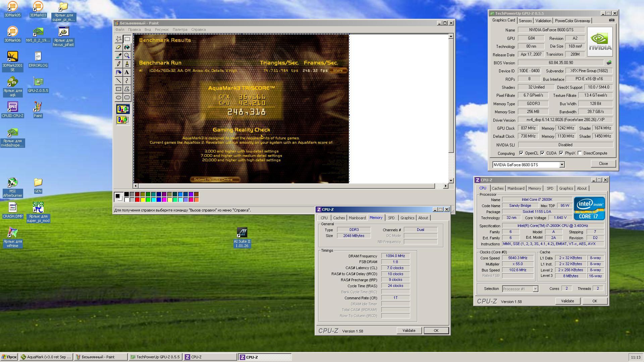Pick the red color swatch in palette
The height and width of the screenshot is (362, 644).
point(137,200)
